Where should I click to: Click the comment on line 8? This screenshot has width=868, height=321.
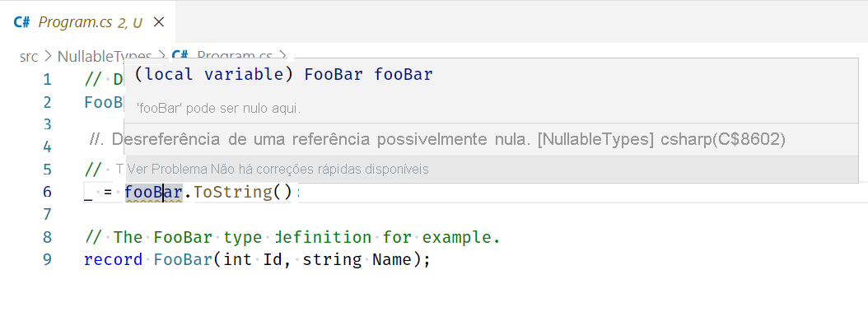293,237
